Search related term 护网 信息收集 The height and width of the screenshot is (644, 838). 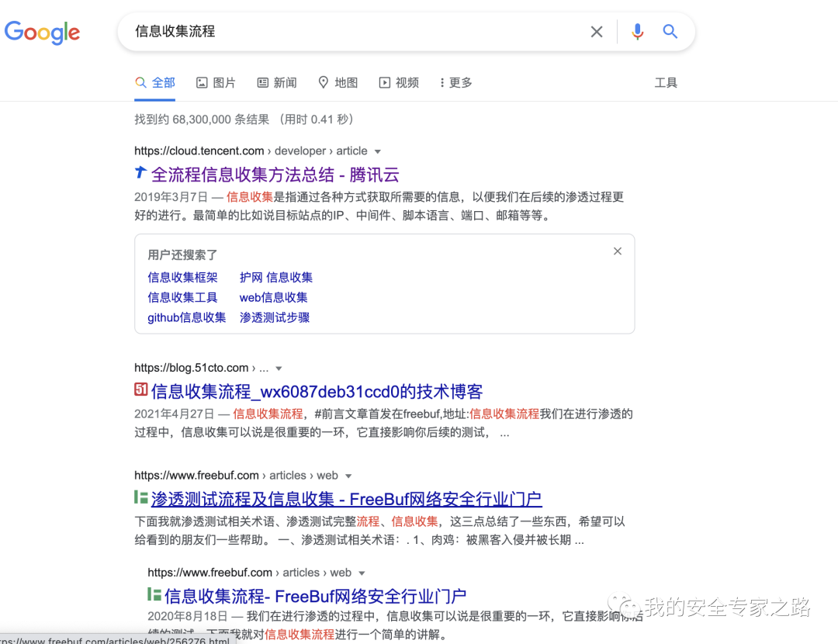click(x=276, y=277)
